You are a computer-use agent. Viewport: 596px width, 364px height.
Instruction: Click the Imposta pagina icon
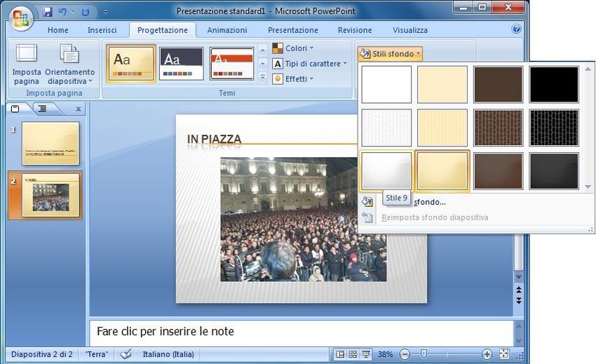click(x=27, y=54)
